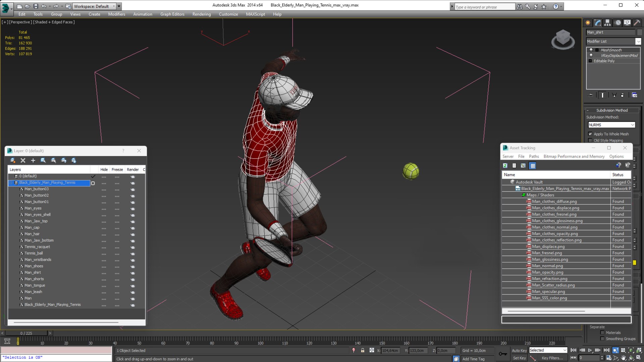644x362 pixels.
Task: Click the Set Keys key icon
Action: click(503, 354)
